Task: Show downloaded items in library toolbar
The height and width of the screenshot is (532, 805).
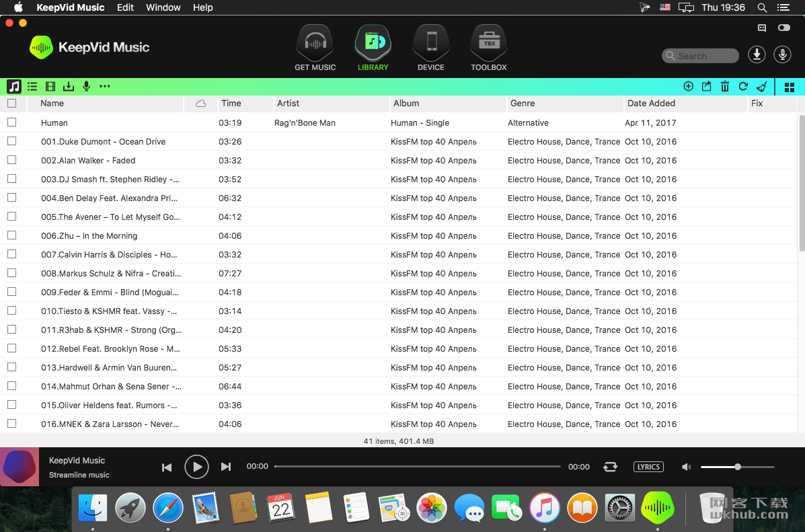Action: pyautogui.click(x=69, y=86)
